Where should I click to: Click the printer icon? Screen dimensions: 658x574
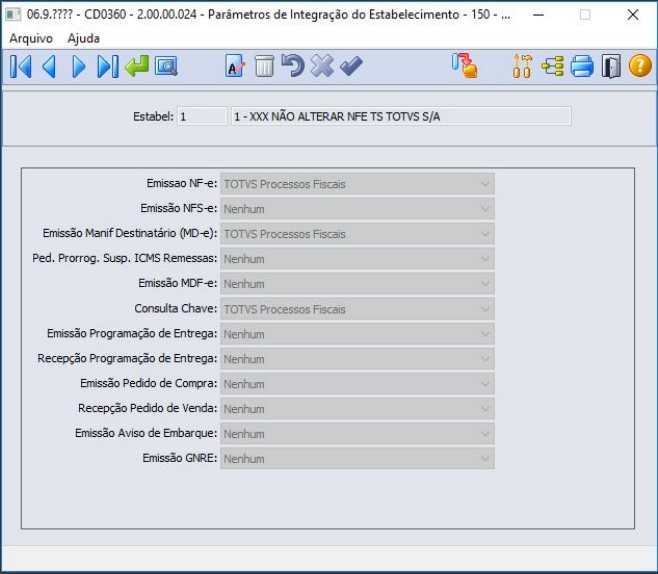click(582, 66)
